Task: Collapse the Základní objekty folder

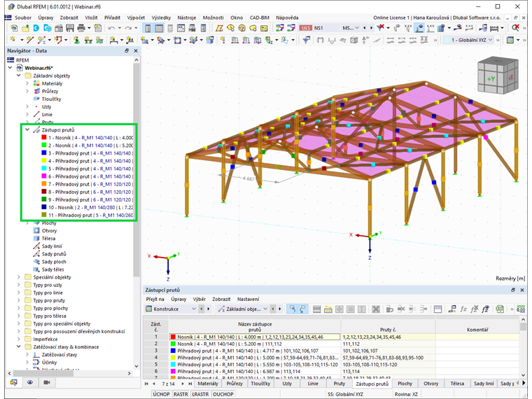Action: click(19, 76)
